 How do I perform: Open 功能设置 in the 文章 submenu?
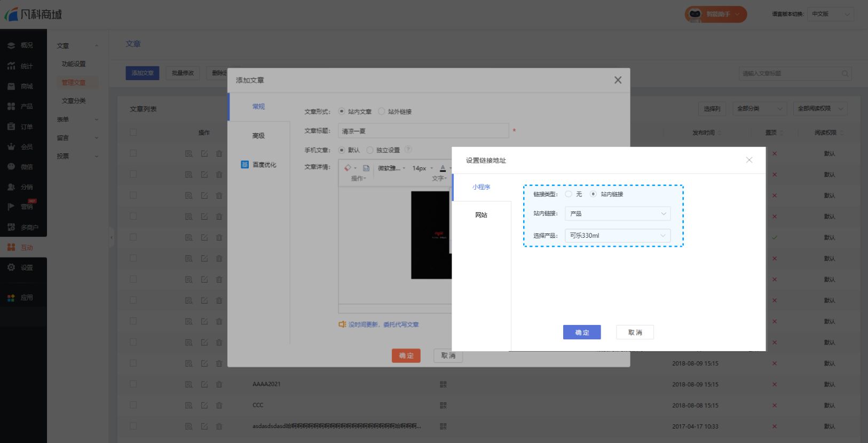[x=74, y=64]
